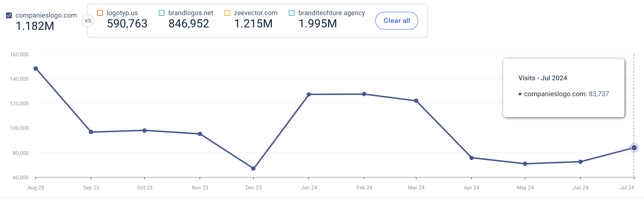Click the Mar 24 data point
The image size is (644, 200).
click(416, 101)
